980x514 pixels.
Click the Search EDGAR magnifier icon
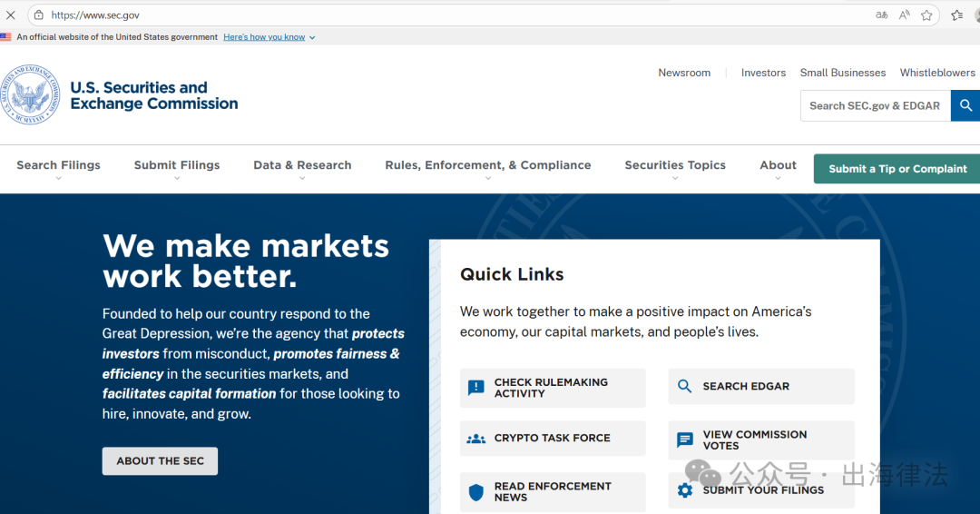click(x=685, y=387)
